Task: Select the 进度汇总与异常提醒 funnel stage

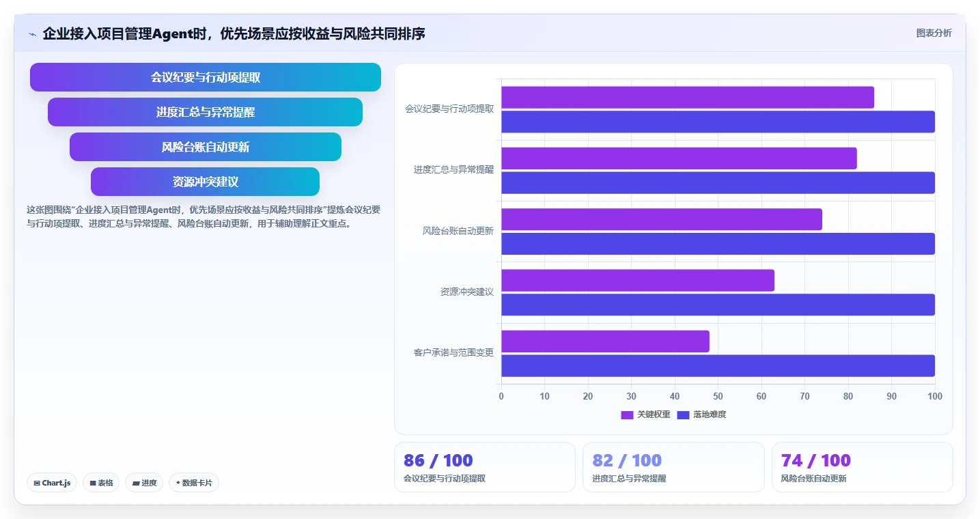Action: (206, 112)
